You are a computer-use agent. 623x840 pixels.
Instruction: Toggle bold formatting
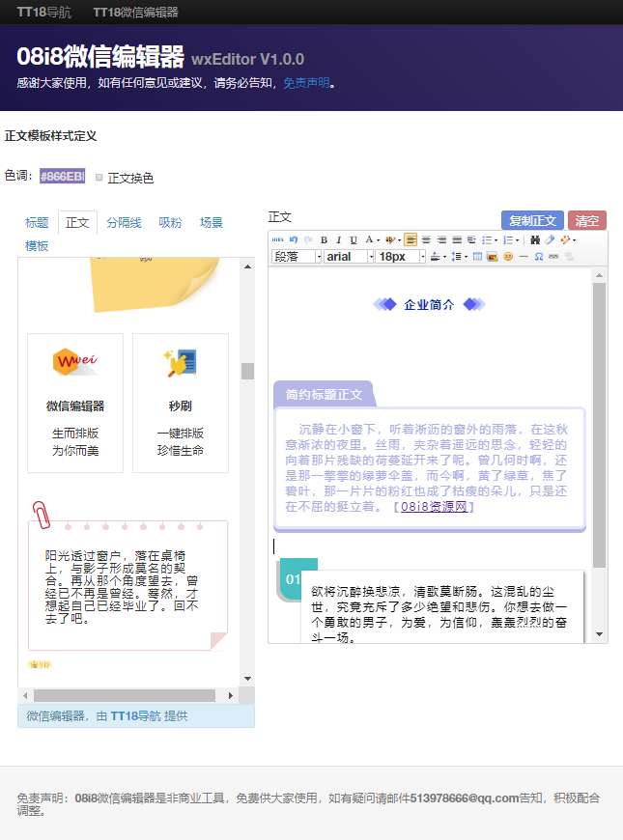(x=324, y=240)
